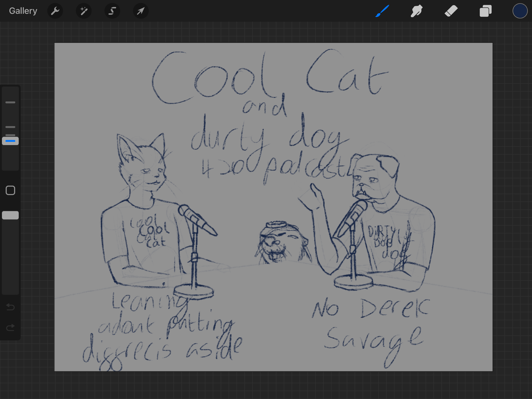Click the brush size slider handle

(10, 141)
